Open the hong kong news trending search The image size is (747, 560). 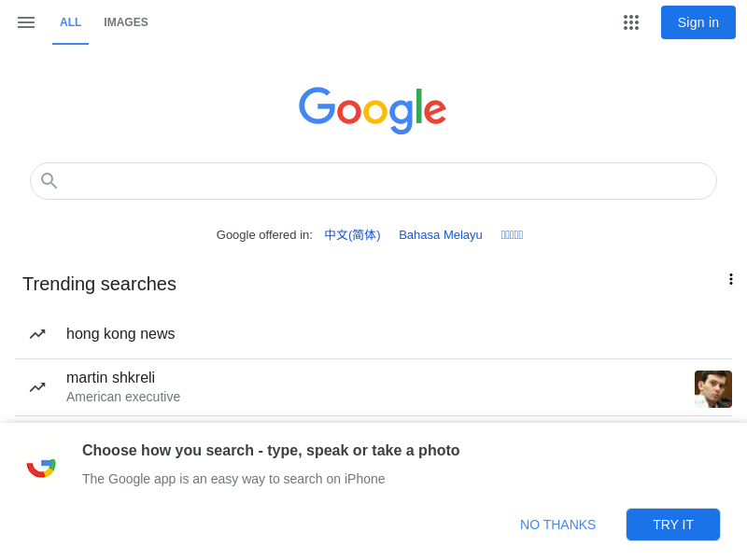coord(373,334)
